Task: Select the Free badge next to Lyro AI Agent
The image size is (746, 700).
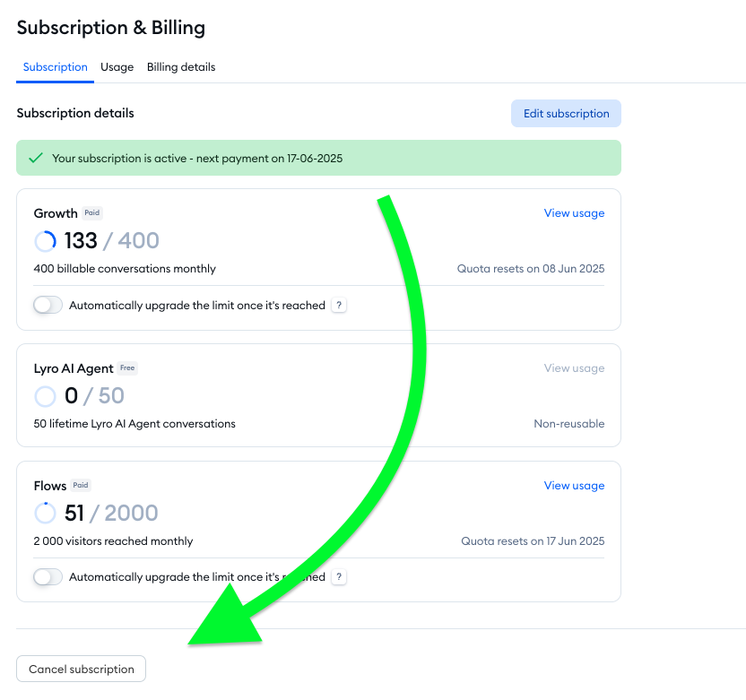Action: pyautogui.click(x=126, y=367)
